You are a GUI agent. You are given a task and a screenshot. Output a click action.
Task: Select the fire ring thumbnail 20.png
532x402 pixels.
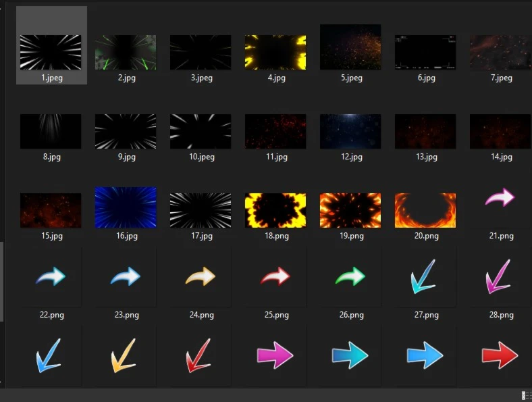coord(425,211)
